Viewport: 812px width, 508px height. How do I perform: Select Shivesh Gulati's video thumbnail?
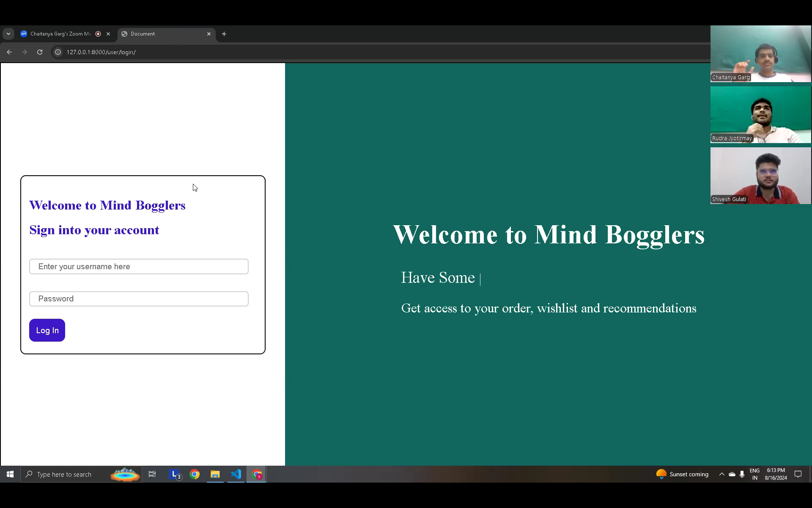(x=760, y=176)
